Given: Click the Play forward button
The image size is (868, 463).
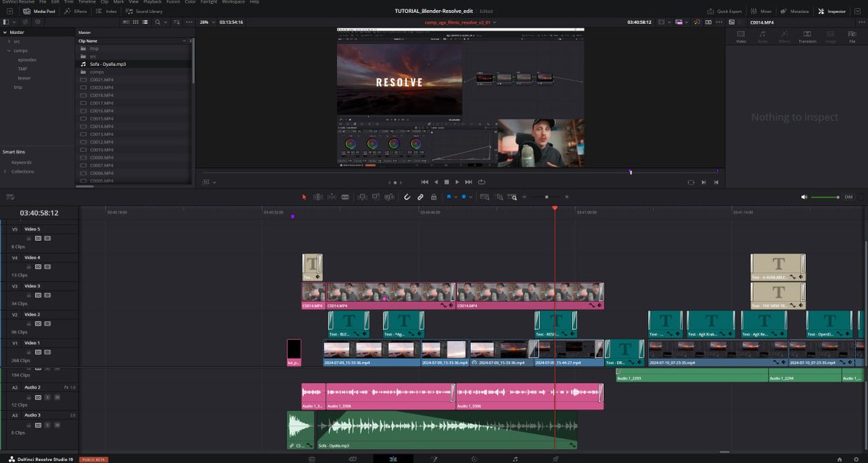Looking at the screenshot, I should pos(457,182).
